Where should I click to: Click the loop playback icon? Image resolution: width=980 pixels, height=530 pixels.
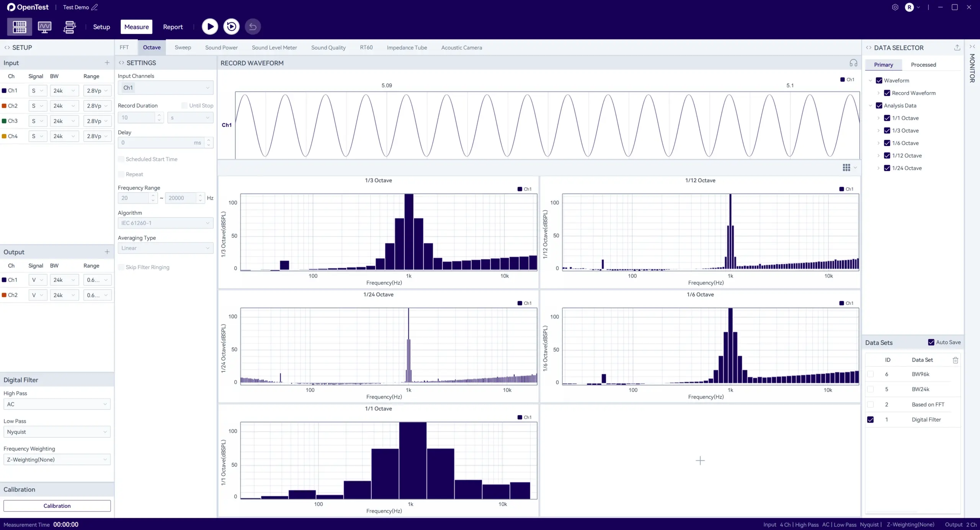point(231,26)
